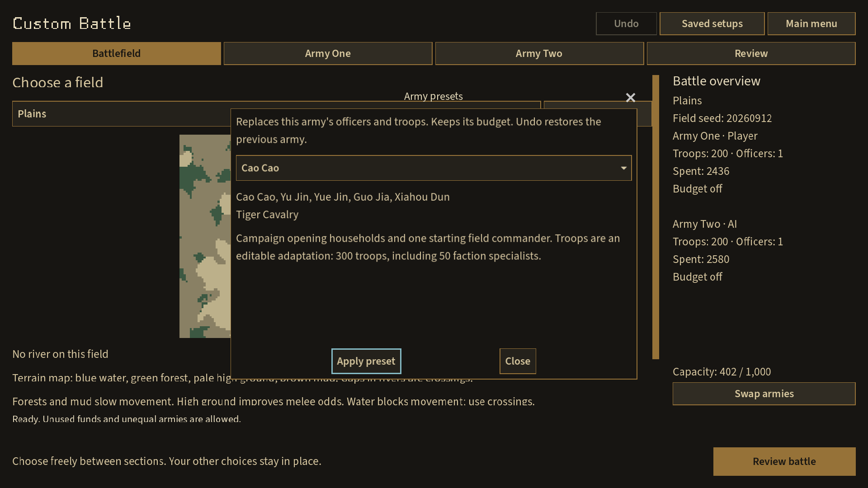Click the Close button in the dialog
868x488 pixels.
[x=518, y=361]
